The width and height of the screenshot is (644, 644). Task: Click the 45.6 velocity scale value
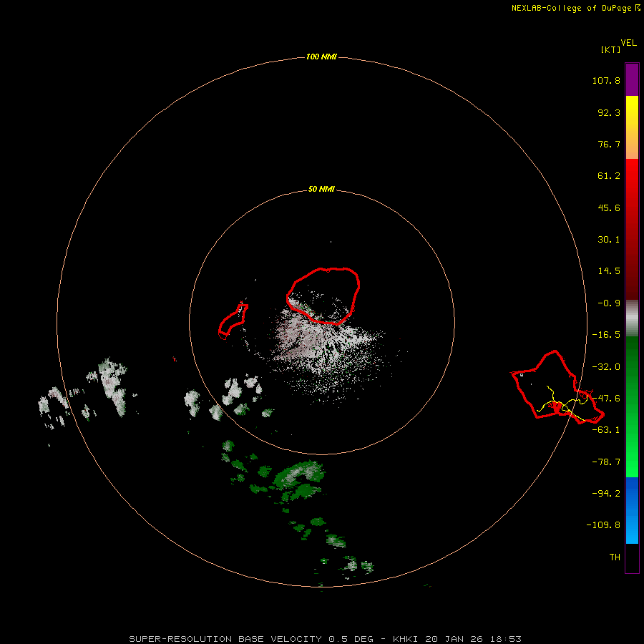pyautogui.click(x=609, y=208)
